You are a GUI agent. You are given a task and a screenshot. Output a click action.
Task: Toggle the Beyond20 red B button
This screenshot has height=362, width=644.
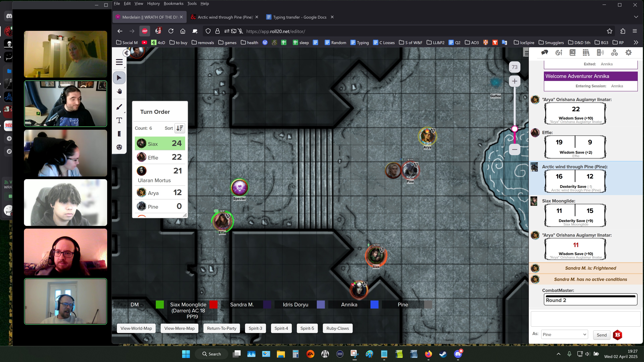617,335
